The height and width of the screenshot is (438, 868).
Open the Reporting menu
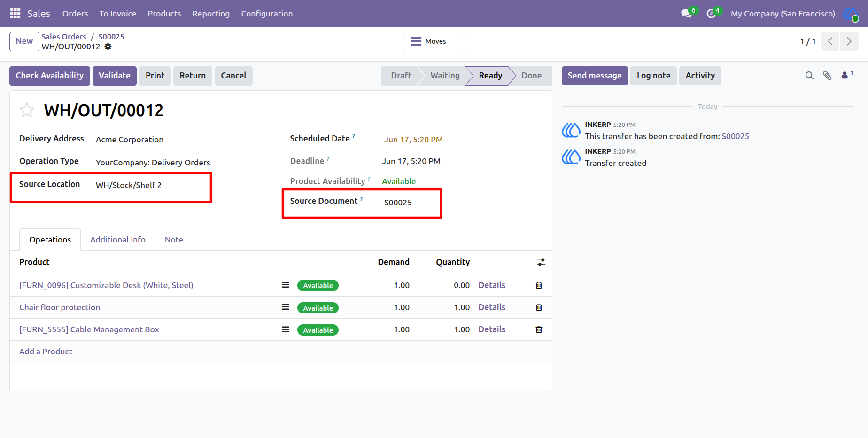[x=211, y=14]
